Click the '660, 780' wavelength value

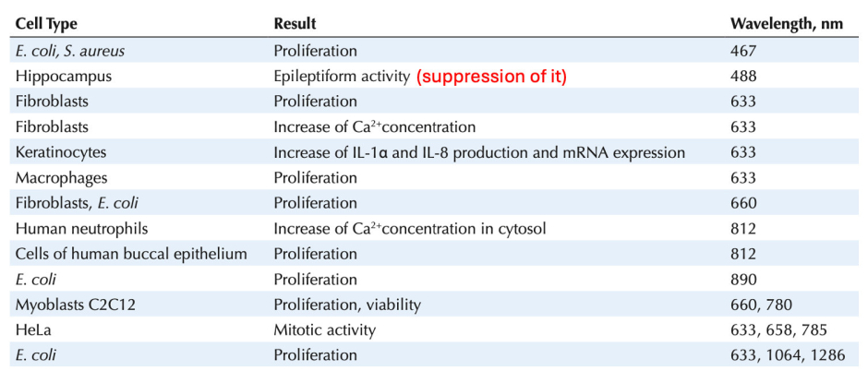[762, 305]
